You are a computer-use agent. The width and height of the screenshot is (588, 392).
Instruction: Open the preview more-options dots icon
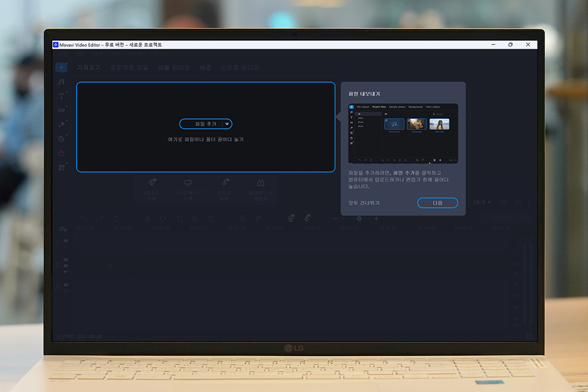529,202
